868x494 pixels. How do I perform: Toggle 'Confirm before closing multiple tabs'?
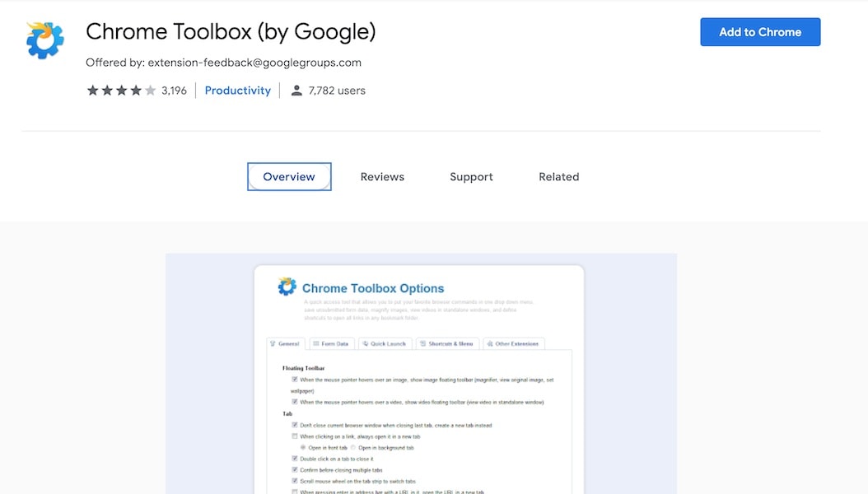pos(295,468)
